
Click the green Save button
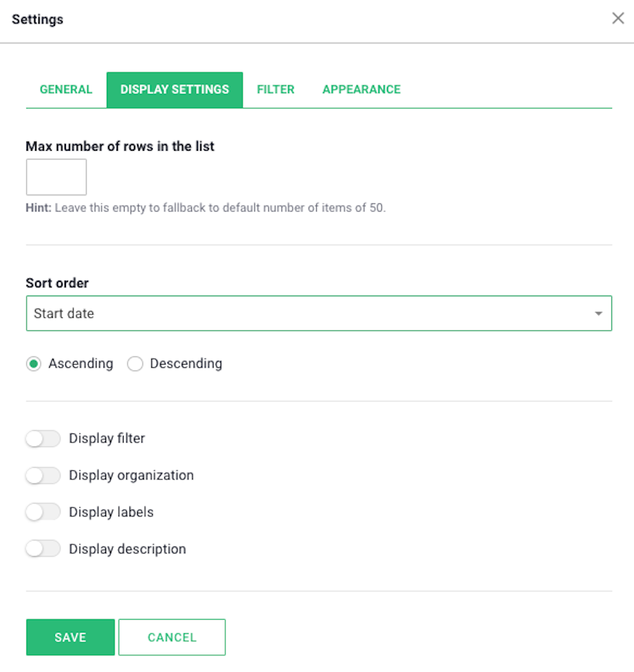click(x=71, y=637)
